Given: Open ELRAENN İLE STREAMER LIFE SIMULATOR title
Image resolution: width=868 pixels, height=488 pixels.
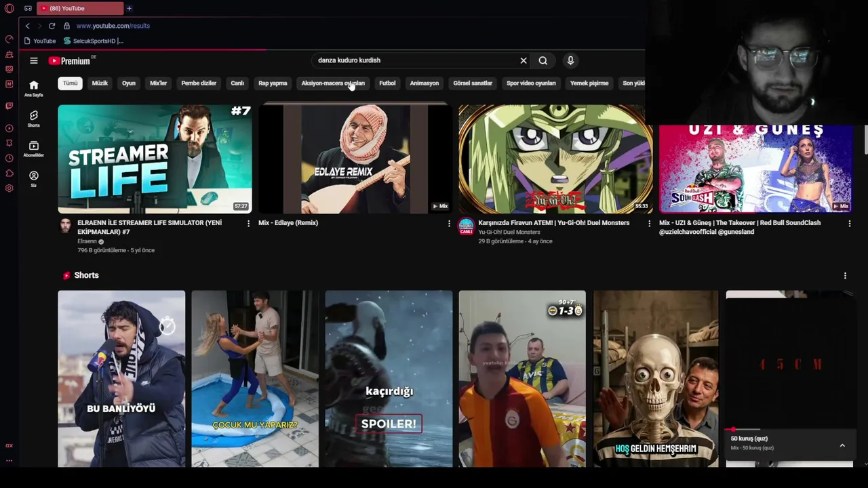Looking at the screenshot, I should (x=149, y=227).
